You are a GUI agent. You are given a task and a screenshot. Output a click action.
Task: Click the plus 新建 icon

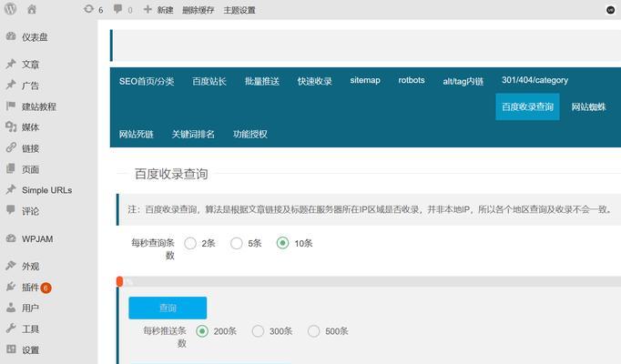[x=148, y=9]
